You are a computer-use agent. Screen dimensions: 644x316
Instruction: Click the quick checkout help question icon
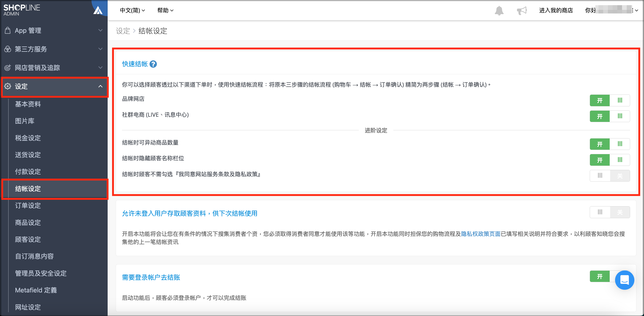pos(153,64)
